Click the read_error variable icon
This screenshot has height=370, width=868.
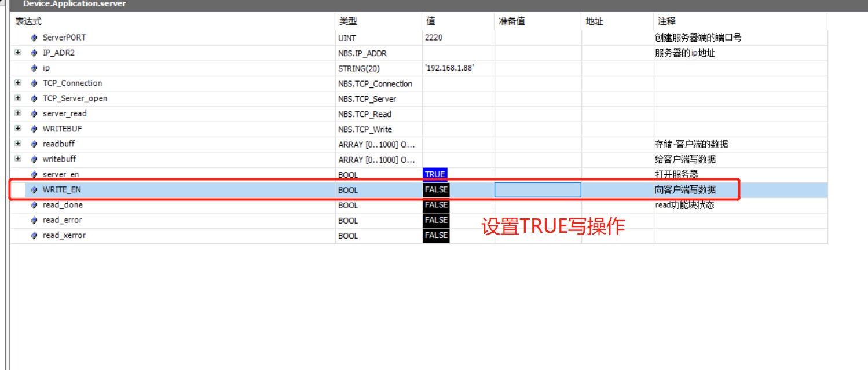tap(35, 220)
